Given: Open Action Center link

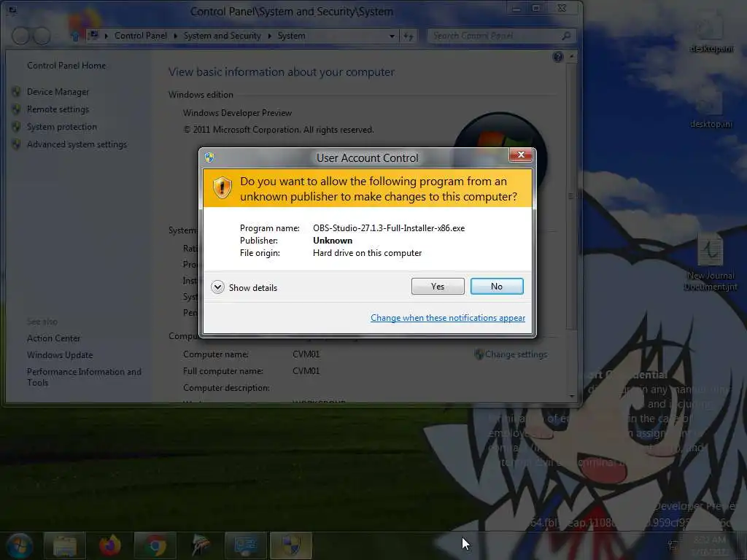Looking at the screenshot, I should 53,338.
